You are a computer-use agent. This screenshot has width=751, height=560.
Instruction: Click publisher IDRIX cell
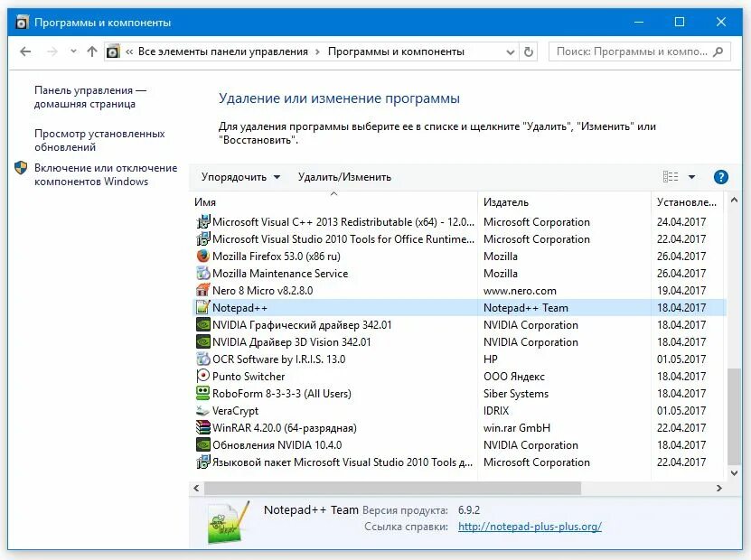(x=496, y=411)
